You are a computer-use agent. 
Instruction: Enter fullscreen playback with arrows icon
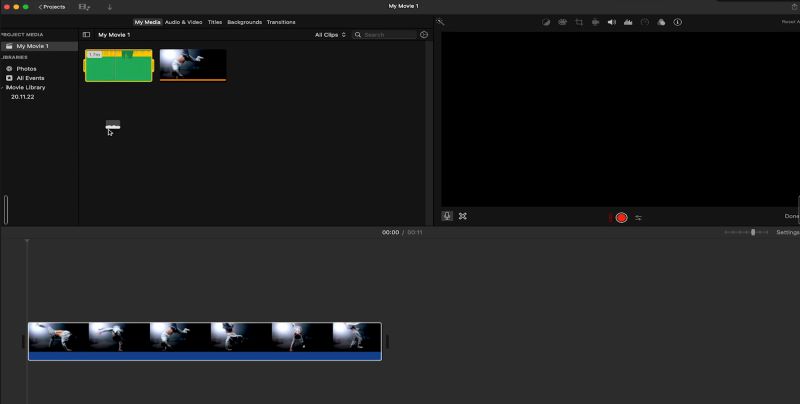point(463,216)
